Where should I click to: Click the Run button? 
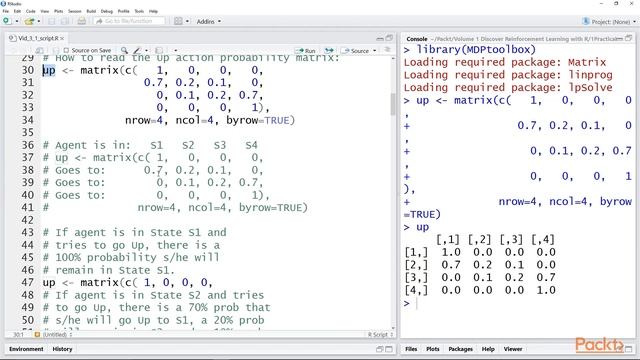305,51
